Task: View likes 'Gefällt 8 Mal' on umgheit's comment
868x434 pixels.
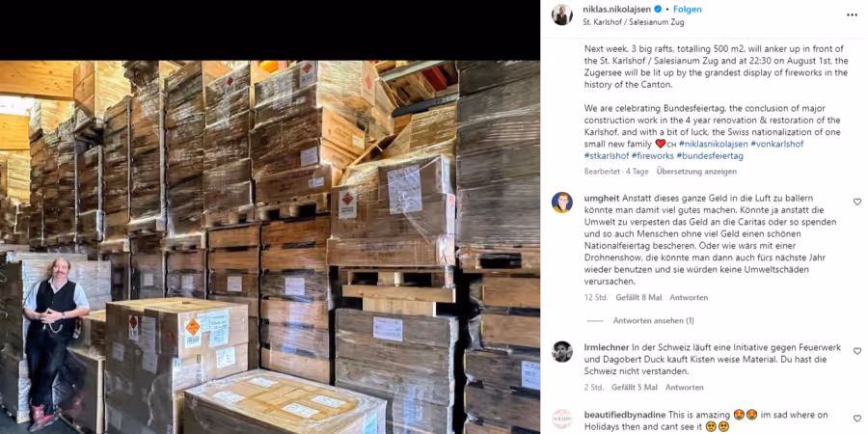Action: point(638,297)
